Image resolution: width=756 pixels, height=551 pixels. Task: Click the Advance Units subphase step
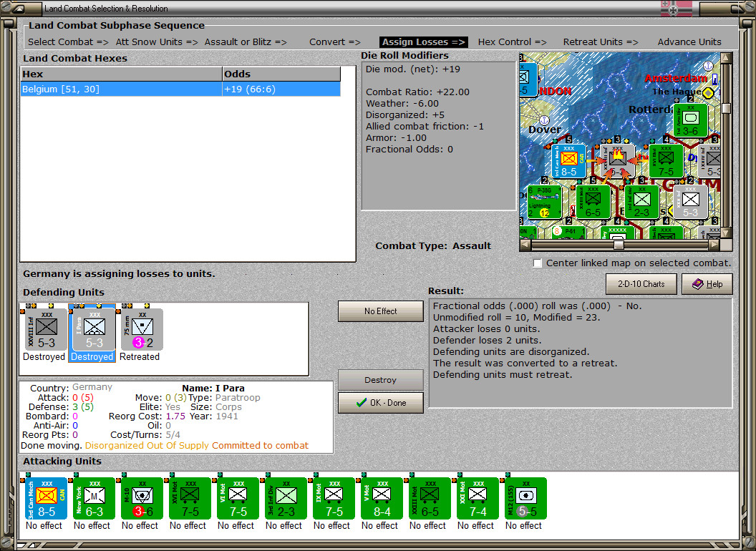pos(689,42)
